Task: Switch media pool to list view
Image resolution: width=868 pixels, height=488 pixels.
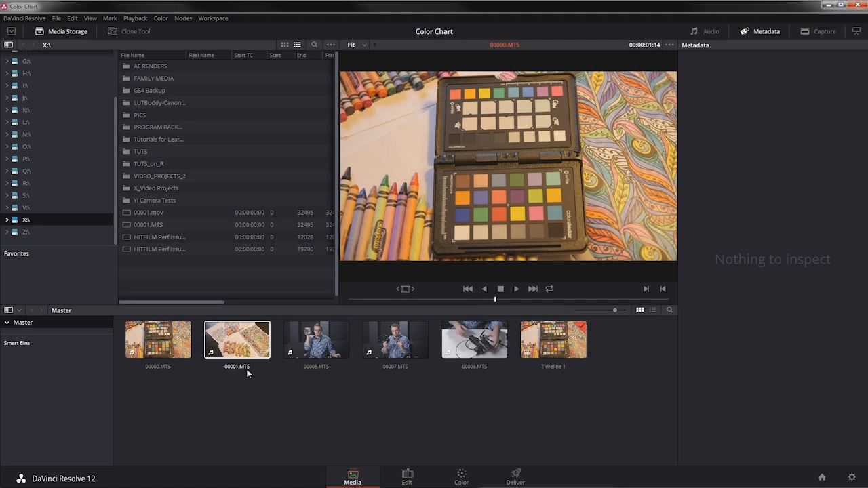Action: pyautogui.click(x=652, y=310)
